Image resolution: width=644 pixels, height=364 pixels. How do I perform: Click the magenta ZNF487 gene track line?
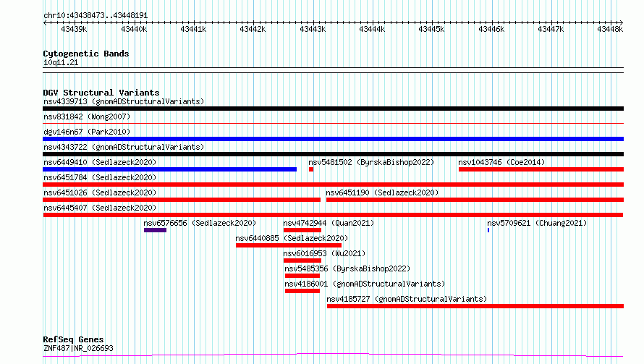tap(333, 355)
